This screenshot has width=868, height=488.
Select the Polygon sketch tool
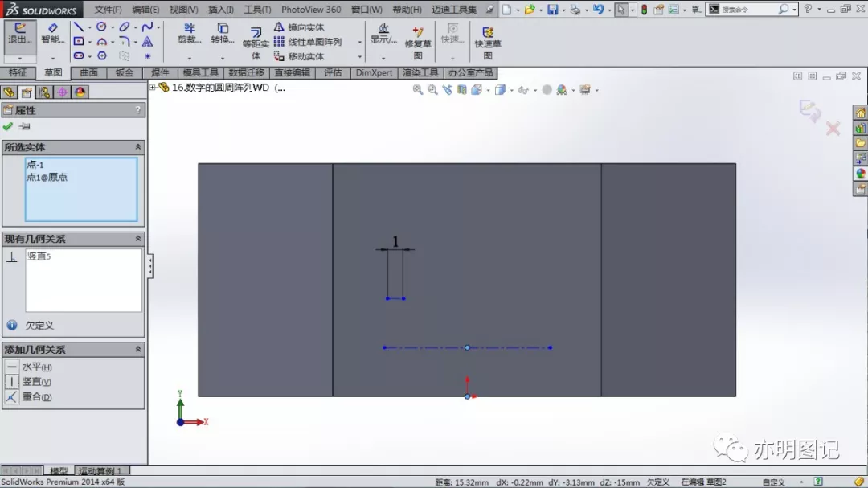[x=102, y=56]
